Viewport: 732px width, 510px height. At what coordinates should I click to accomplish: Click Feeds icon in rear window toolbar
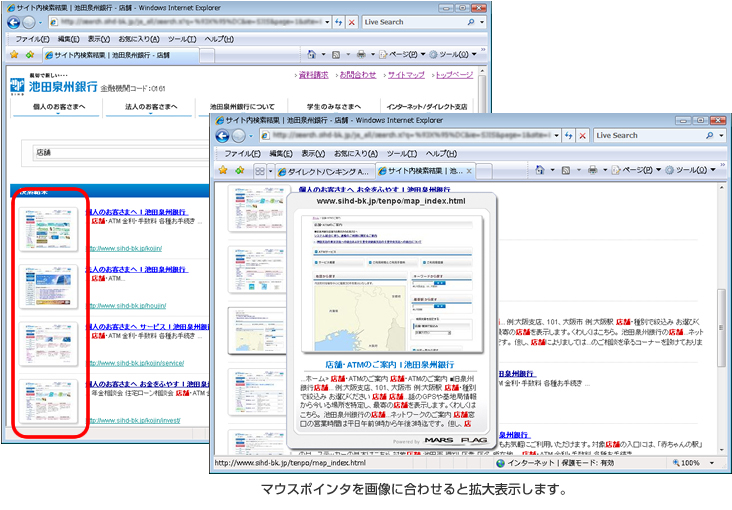click(x=336, y=55)
